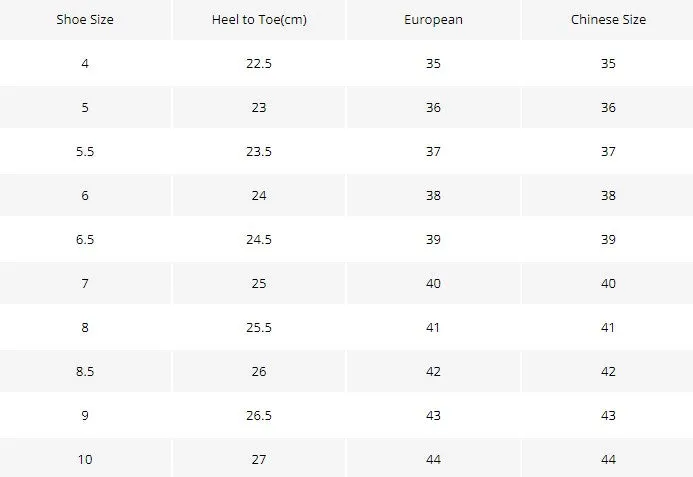Click the Chinese Size column header

[608, 19]
